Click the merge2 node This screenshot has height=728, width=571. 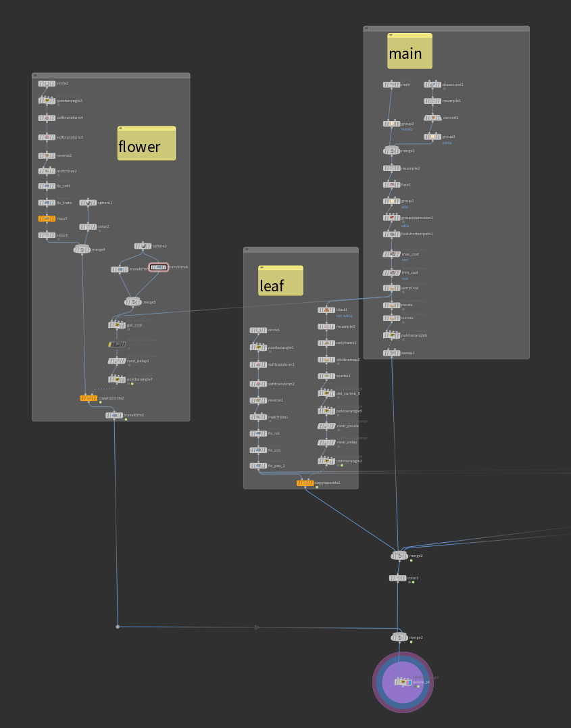399,556
